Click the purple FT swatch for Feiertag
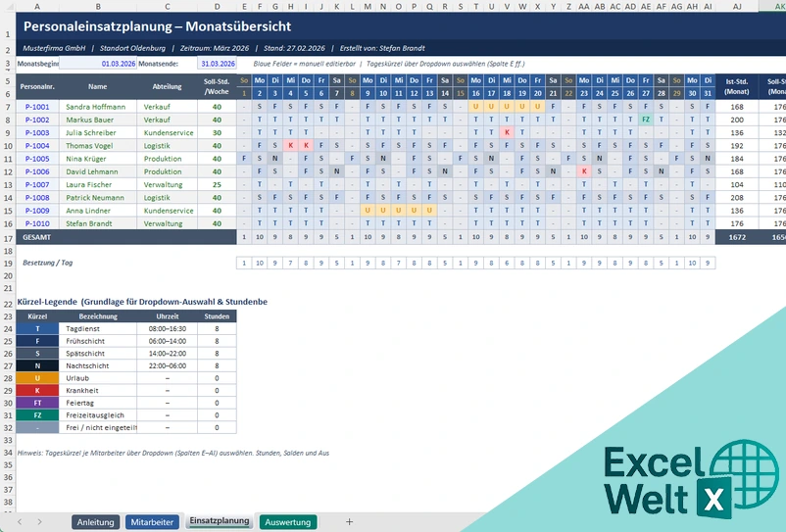The width and height of the screenshot is (786, 532). [37, 403]
